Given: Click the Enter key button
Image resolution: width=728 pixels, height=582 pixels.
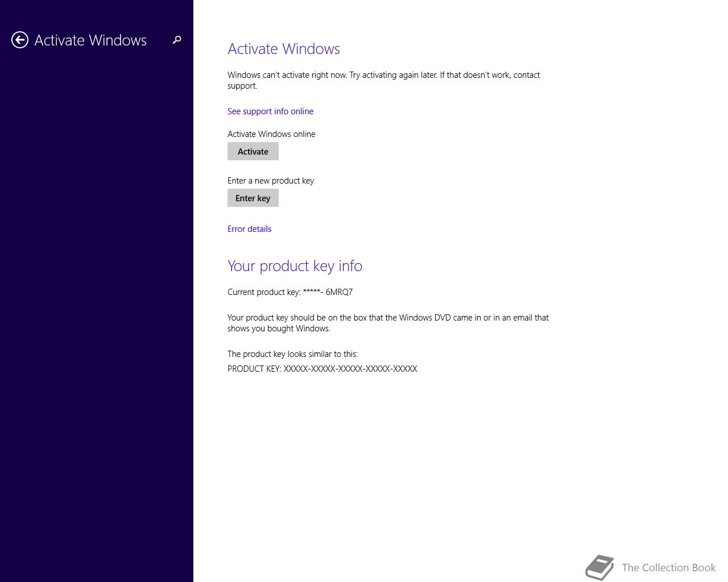Looking at the screenshot, I should (253, 198).
